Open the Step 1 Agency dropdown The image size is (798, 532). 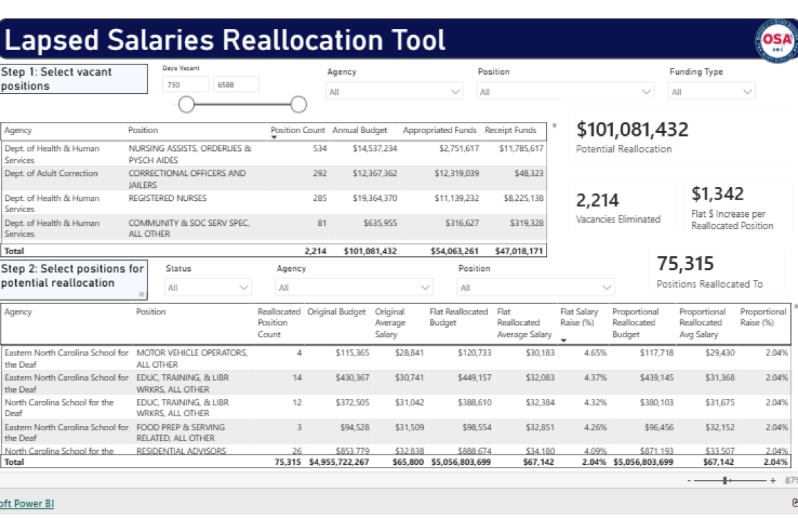[x=394, y=91]
